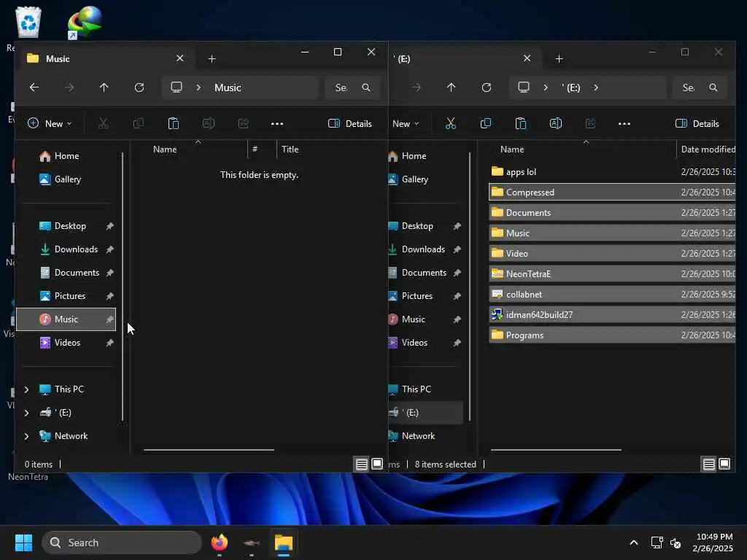This screenshot has height=560, width=747.
Task: Click Up arrow in Music window
Action: tap(104, 87)
